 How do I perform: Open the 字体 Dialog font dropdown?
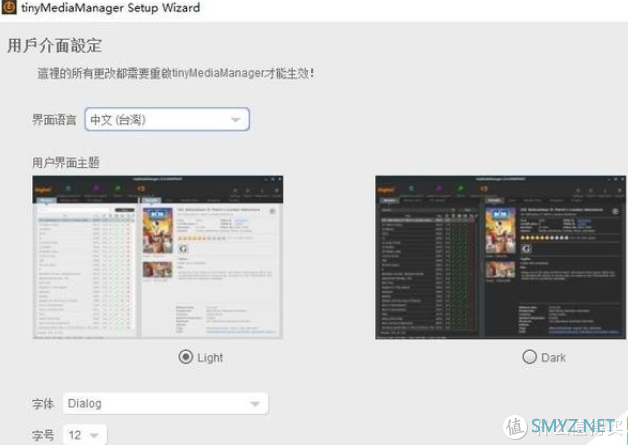click(x=165, y=403)
